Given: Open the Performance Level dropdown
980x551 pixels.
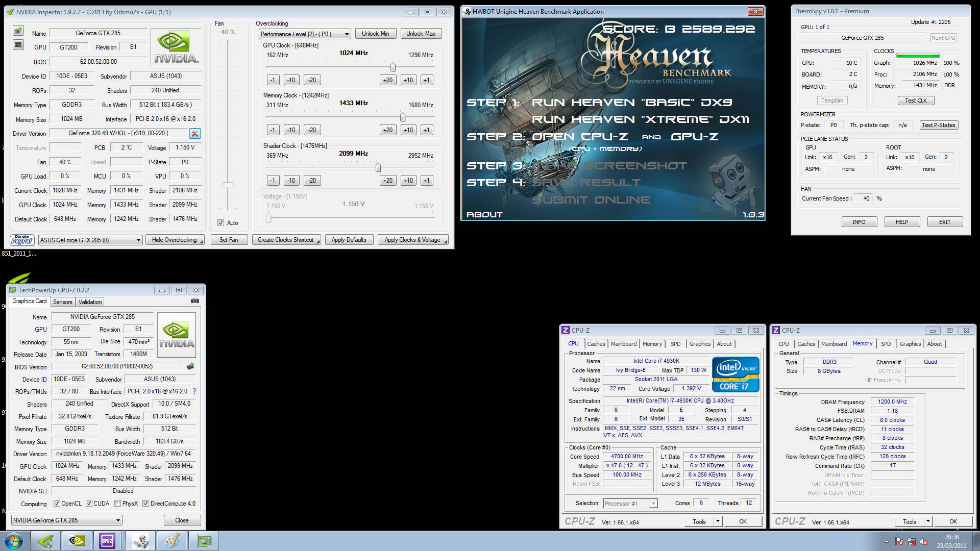Looking at the screenshot, I should (305, 34).
